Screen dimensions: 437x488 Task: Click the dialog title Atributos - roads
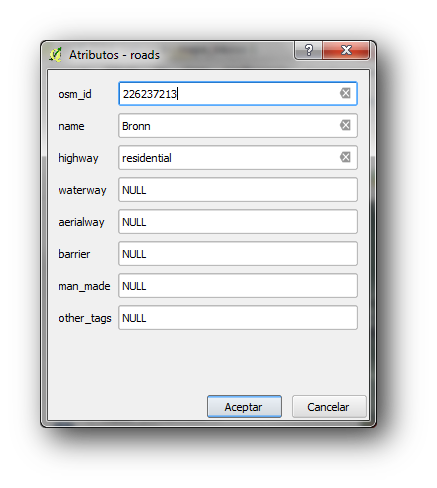(x=114, y=55)
